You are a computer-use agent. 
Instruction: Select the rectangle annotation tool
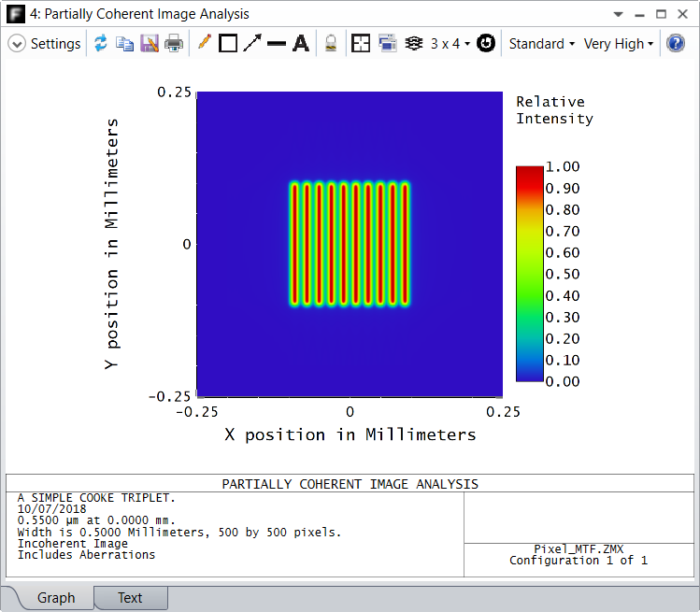tap(228, 44)
